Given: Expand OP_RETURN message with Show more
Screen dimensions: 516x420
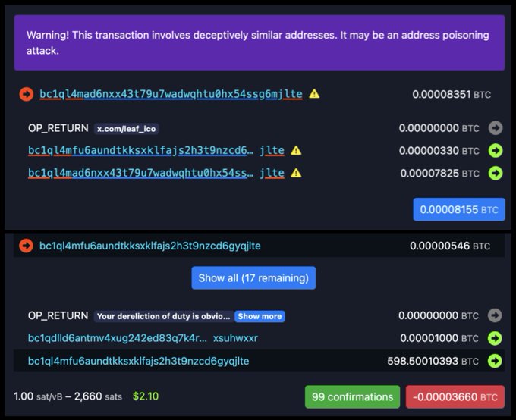Looking at the screenshot, I should pos(260,316).
